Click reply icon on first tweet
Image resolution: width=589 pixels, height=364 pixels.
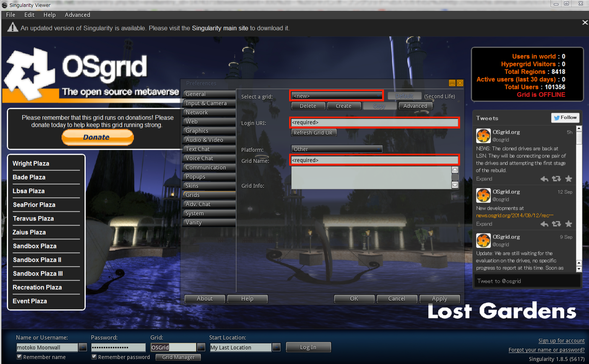click(x=544, y=179)
